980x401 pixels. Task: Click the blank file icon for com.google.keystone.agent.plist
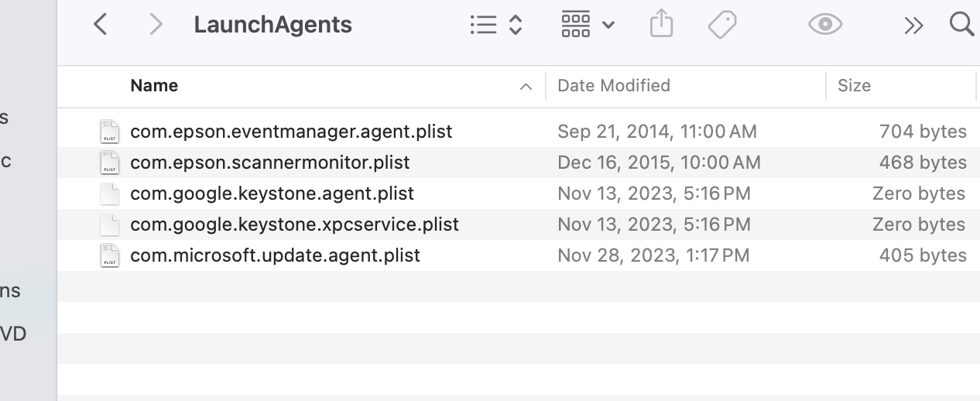(x=110, y=194)
